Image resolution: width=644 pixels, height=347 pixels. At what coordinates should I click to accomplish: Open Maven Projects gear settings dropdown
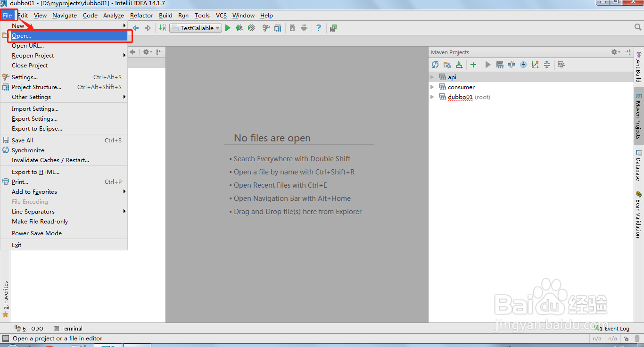coord(615,52)
